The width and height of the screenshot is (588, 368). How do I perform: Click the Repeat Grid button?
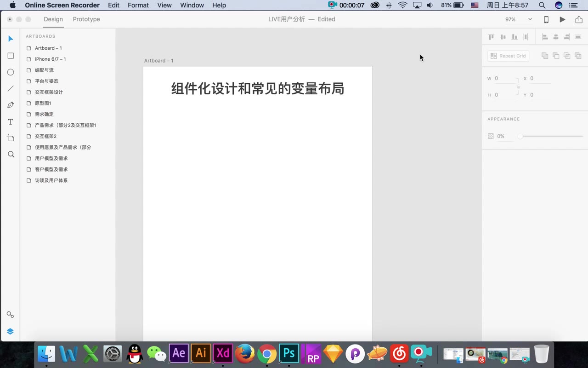coord(508,56)
